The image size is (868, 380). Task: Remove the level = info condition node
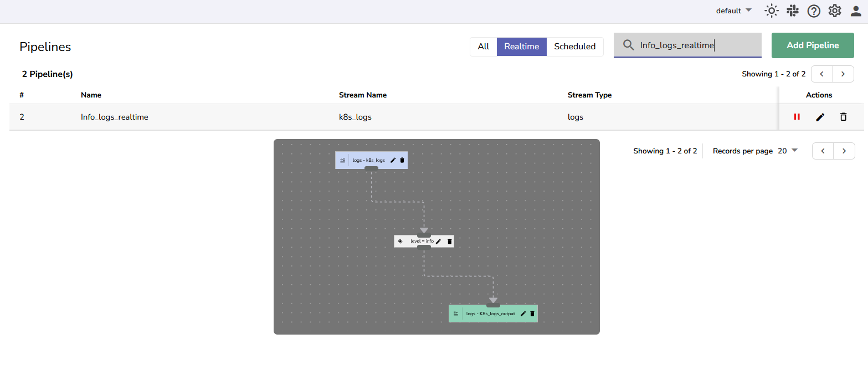pos(449,242)
